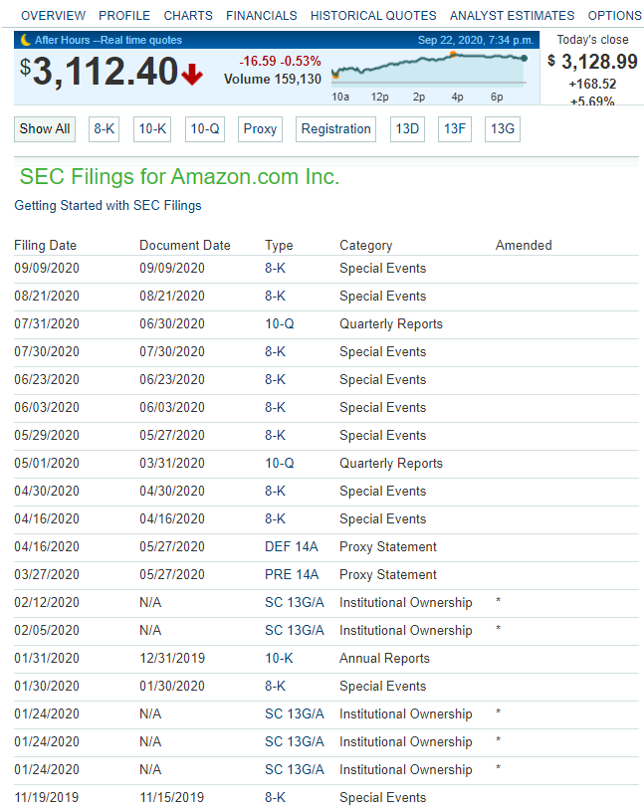Open the 01/30/2020 8-K filing

(275, 687)
